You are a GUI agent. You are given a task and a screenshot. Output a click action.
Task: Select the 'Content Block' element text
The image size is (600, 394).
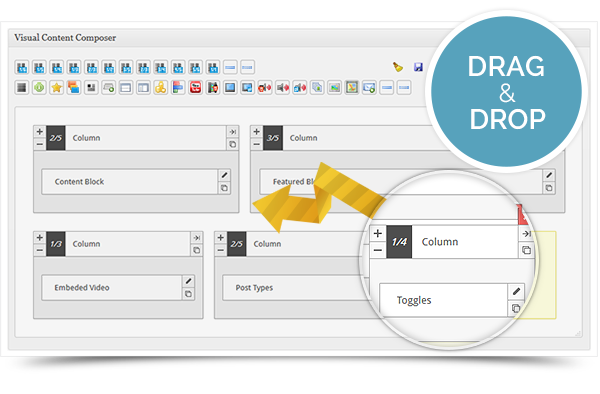[x=79, y=182]
